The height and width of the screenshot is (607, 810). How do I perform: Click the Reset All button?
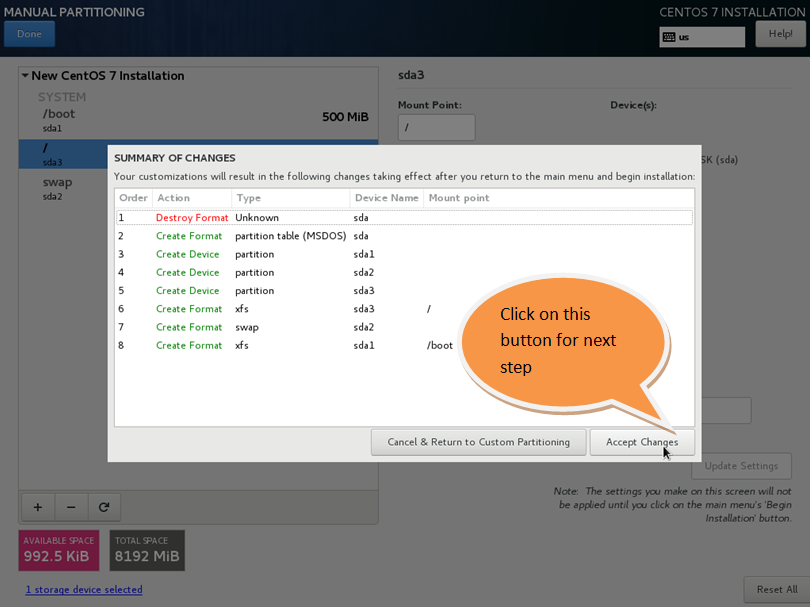coord(776,589)
